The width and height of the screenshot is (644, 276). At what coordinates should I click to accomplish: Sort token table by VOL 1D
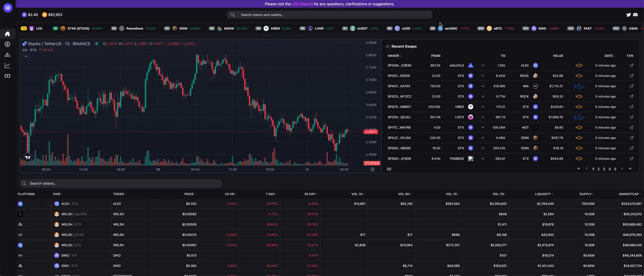click(x=452, y=194)
